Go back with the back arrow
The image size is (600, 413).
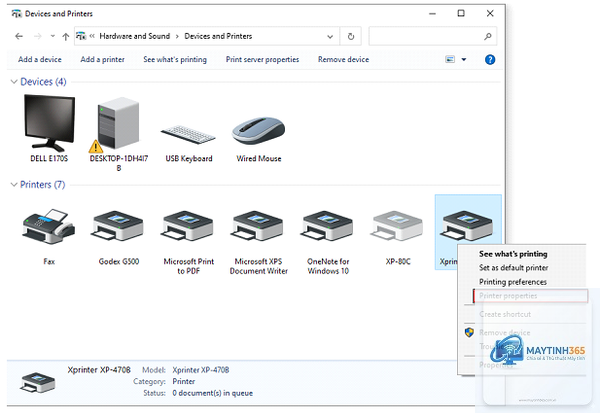click(x=19, y=36)
